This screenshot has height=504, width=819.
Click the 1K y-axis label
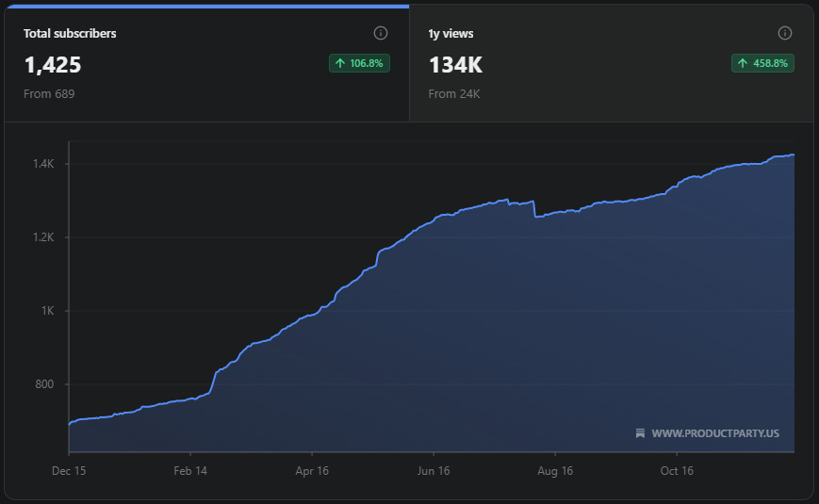(x=47, y=311)
